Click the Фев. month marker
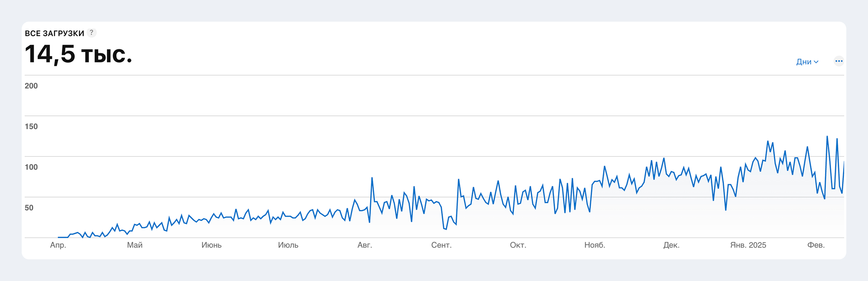The image size is (868, 281). [816, 245]
